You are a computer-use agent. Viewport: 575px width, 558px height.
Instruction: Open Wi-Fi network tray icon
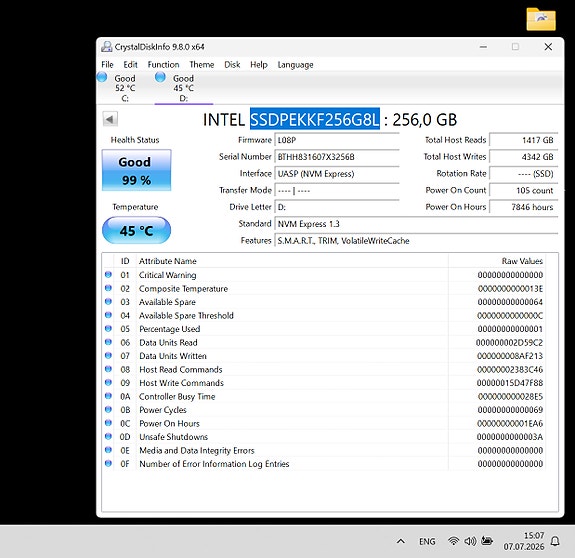pyautogui.click(x=454, y=541)
